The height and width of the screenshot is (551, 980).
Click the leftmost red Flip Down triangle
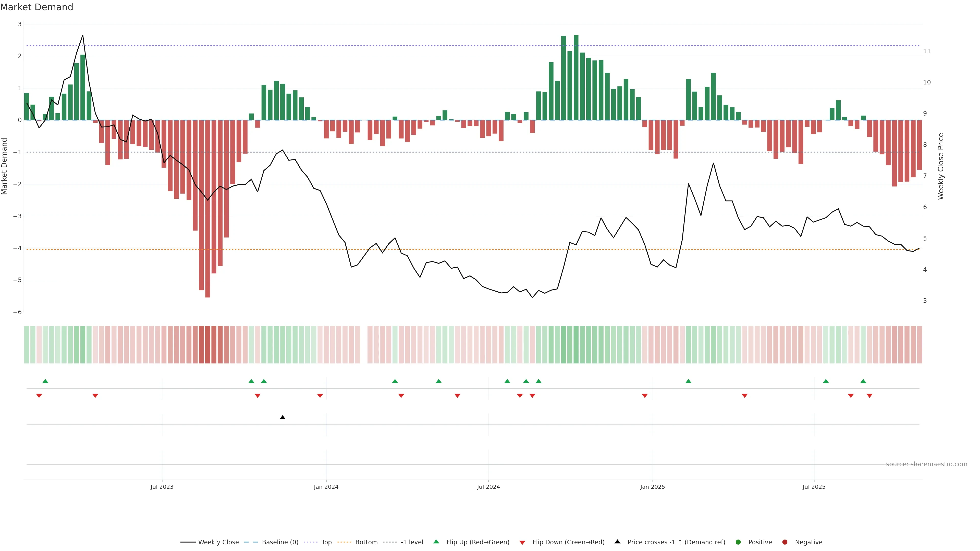click(39, 396)
